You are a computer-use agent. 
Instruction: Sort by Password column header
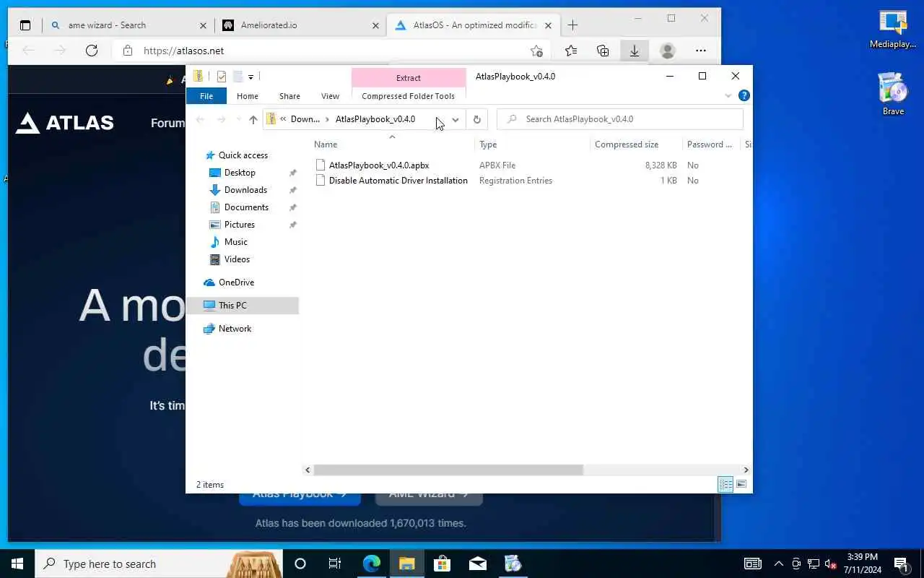[710, 144]
